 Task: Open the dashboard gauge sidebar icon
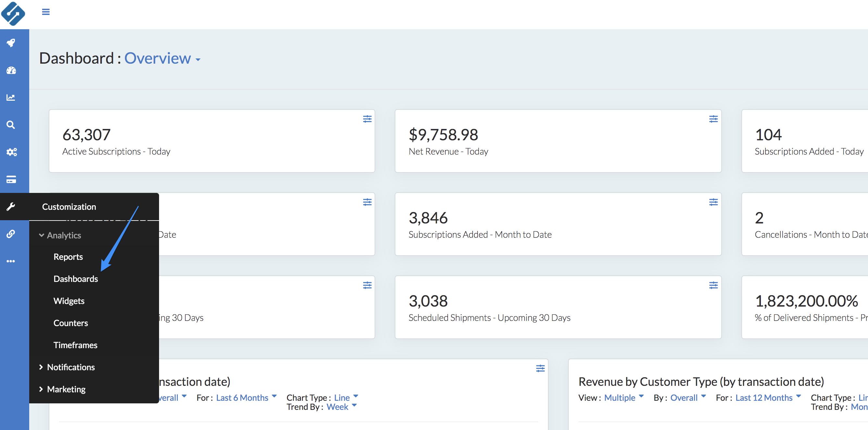(11, 70)
